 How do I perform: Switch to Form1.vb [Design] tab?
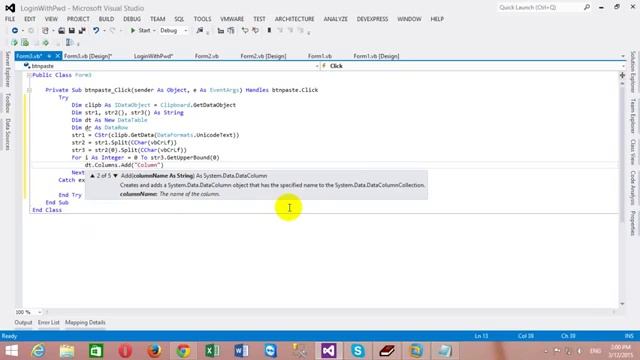coord(376,56)
